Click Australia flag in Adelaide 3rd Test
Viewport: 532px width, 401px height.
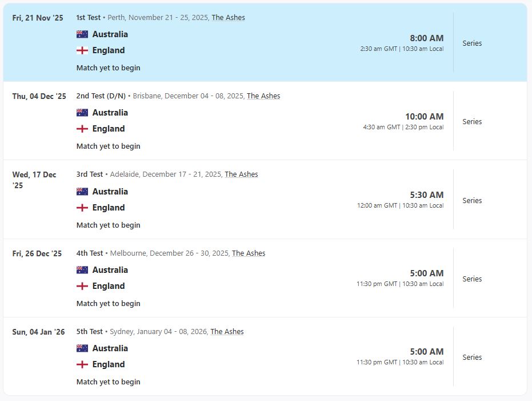tap(82, 192)
